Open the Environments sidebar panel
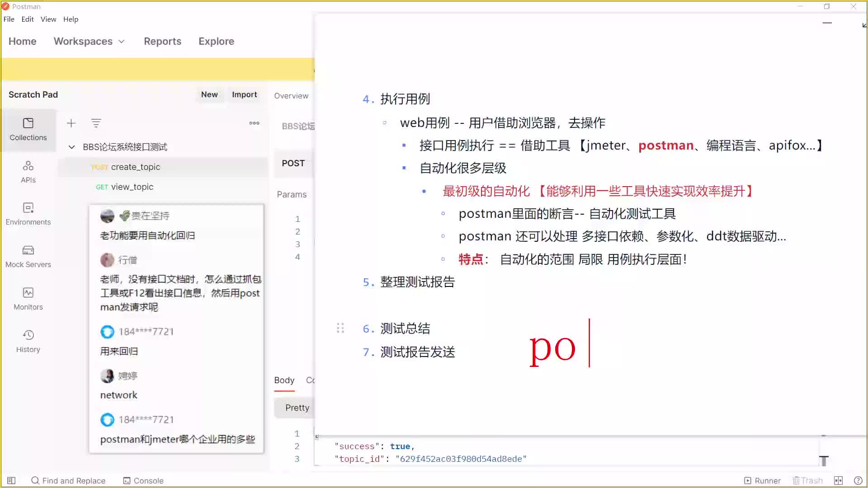Image resolution: width=868 pixels, height=488 pixels. [28, 214]
